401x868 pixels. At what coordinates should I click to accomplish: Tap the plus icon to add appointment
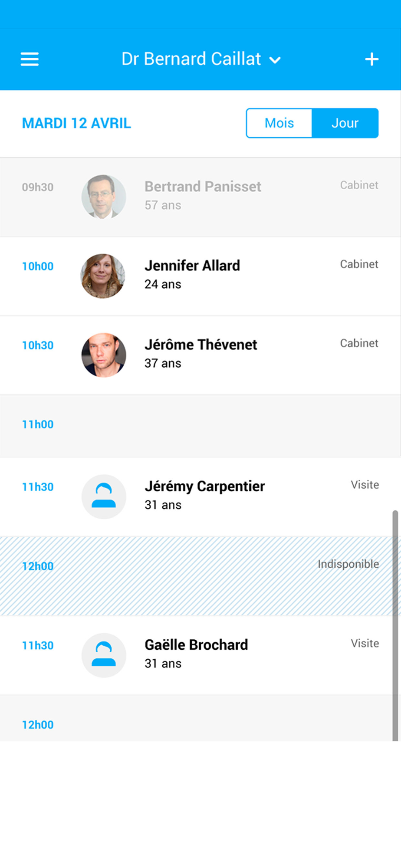(371, 59)
